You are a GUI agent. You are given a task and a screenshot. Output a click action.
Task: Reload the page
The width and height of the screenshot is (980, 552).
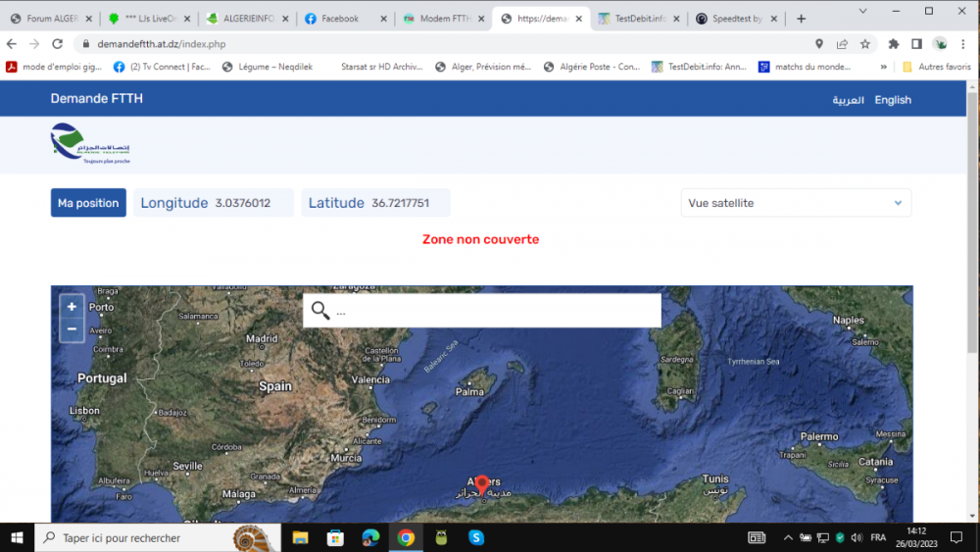58,44
